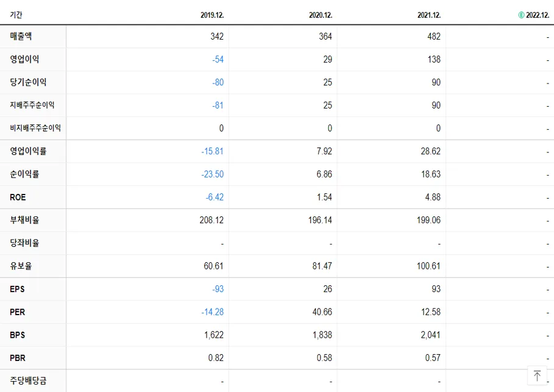
Task: Click the 당기순이익 row label
Action: tap(28, 82)
